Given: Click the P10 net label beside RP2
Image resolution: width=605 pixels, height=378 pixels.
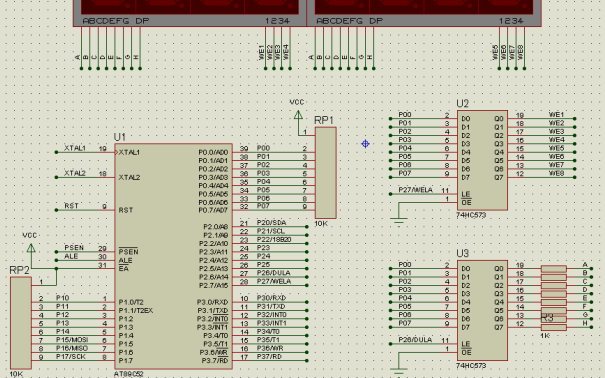Looking at the screenshot, I should pyautogui.click(x=63, y=298).
